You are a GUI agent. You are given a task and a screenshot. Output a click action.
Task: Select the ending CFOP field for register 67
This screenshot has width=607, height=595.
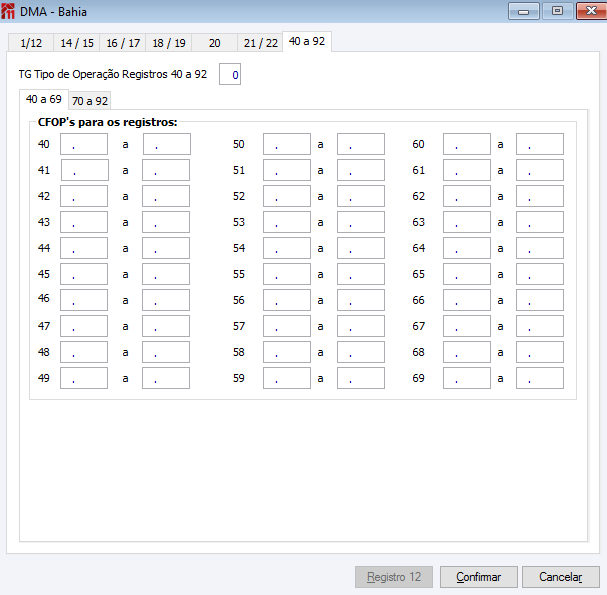point(540,326)
